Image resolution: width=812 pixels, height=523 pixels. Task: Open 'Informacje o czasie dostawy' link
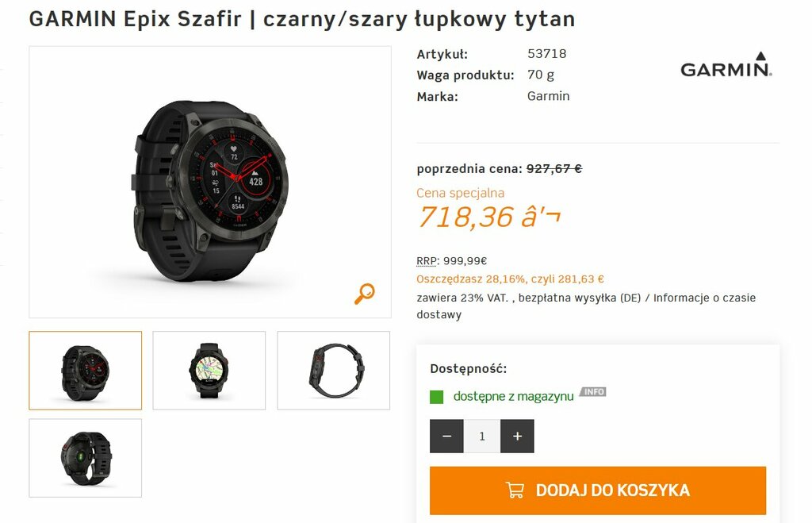pyautogui.click(x=586, y=306)
